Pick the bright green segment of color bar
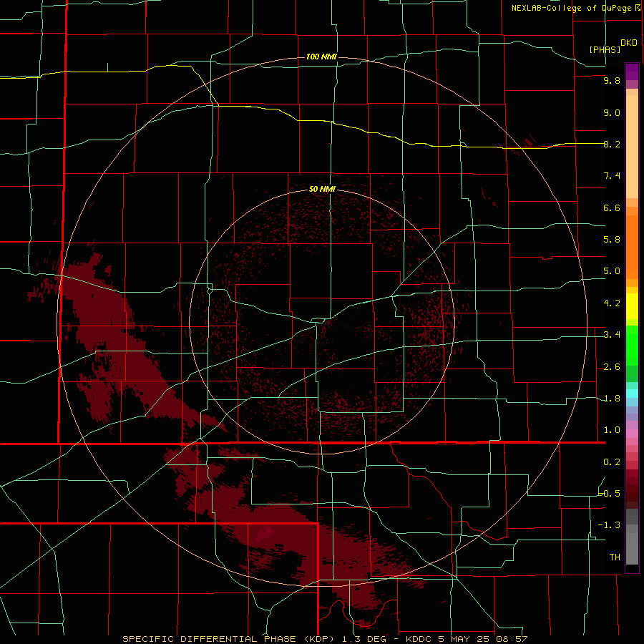Screen dimensions: 644x644 coord(632,346)
